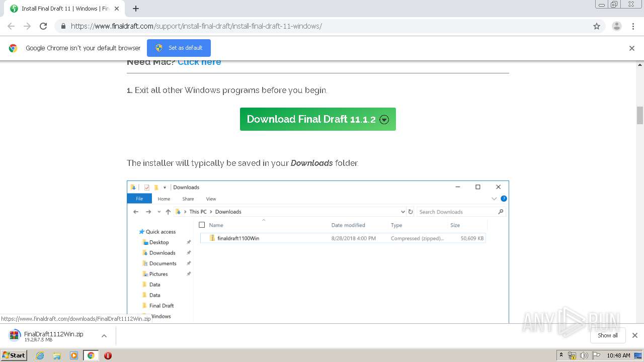644x362 pixels.
Task: Launch Internet Explorer from the taskbar
Action: pos(40,355)
